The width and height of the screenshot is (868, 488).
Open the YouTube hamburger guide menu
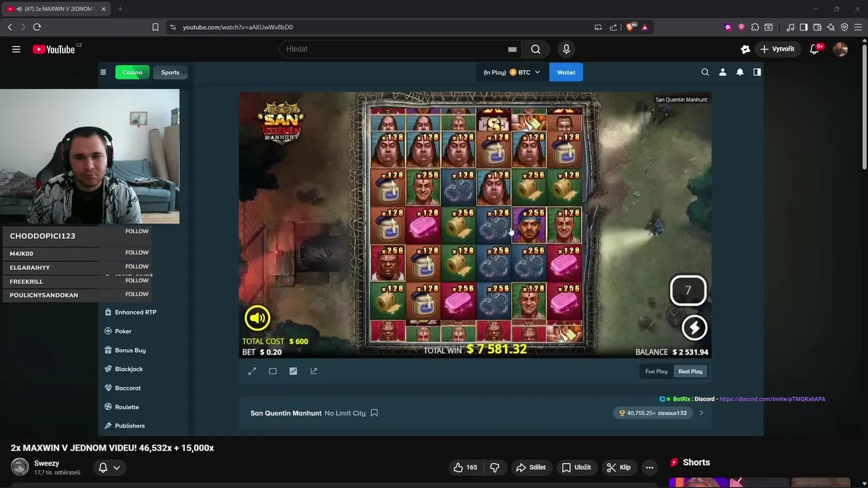pos(16,49)
